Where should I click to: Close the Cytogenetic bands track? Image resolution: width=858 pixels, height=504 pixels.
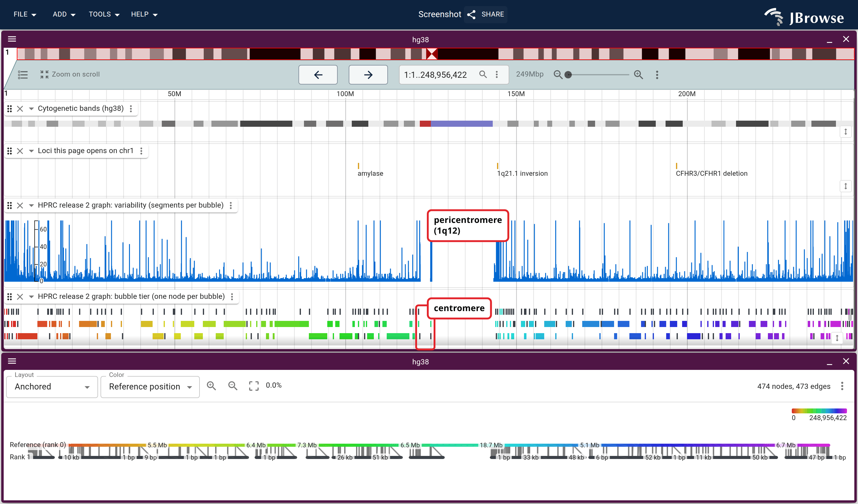pyautogui.click(x=20, y=109)
